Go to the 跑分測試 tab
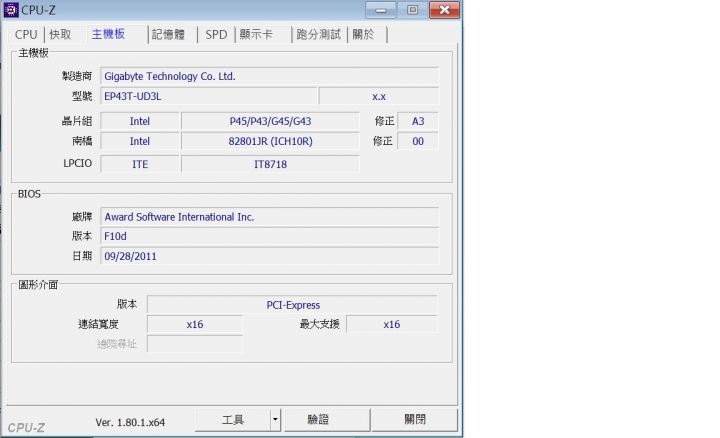Screen dimensions: 720x438 [x=319, y=34]
